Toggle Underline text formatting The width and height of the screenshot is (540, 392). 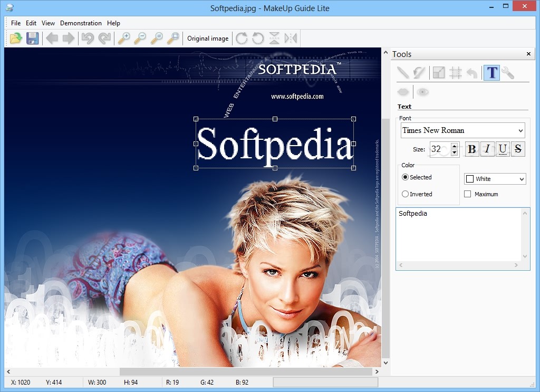(x=503, y=149)
